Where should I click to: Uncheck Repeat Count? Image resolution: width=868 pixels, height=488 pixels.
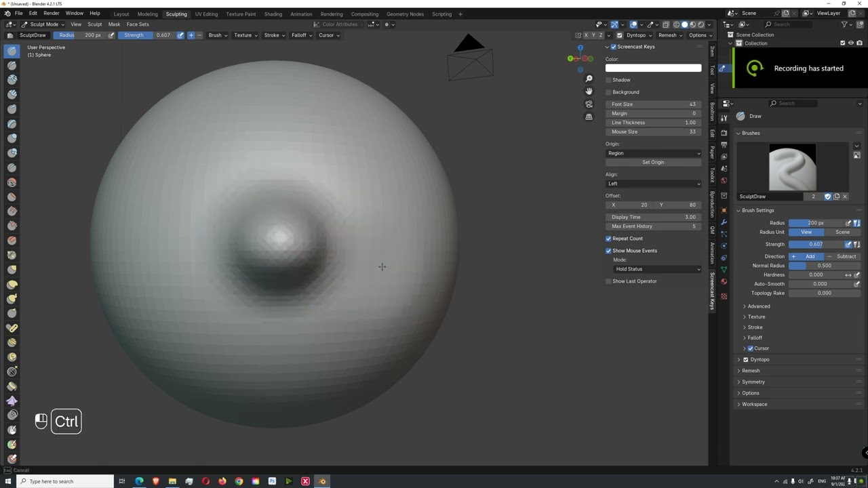609,239
